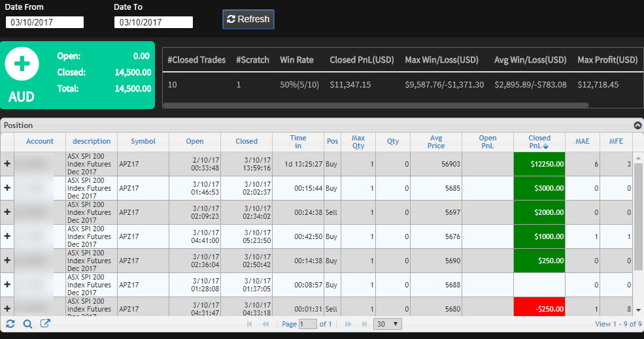Click Closed PnL value $11,347.15
The height and width of the screenshot is (339, 644).
coord(350,84)
